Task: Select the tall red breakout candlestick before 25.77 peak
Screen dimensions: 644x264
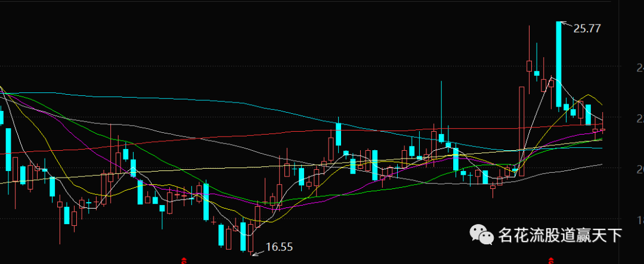Action: (x=522, y=131)
